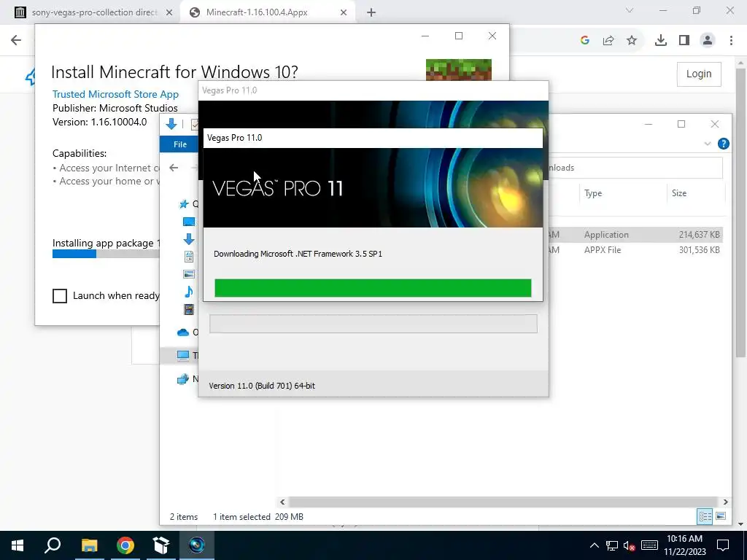Close the Minecraft-1.16.100.4.Appx tab
This screenshot has width=747, height=560.
[344, 12]
